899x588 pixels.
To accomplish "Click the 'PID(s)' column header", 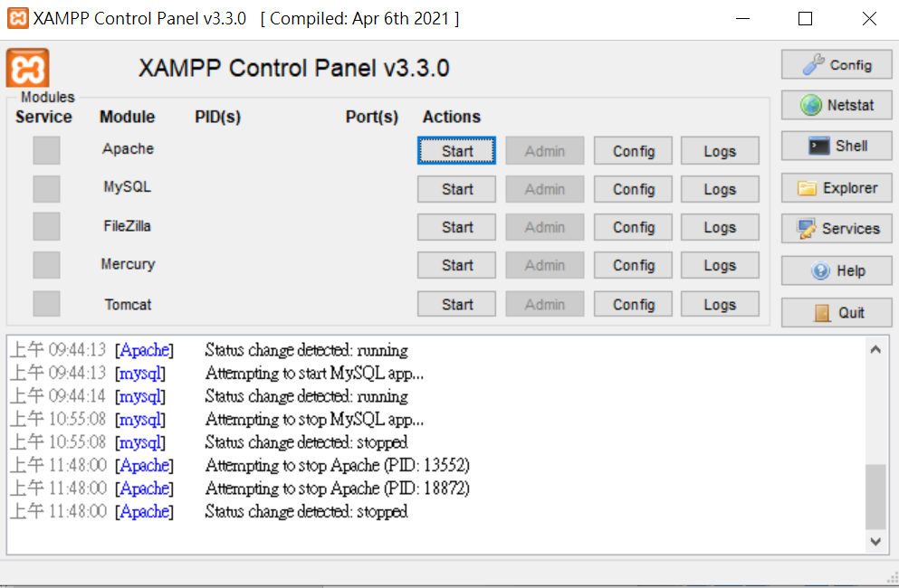I will (x=218, y=117).
